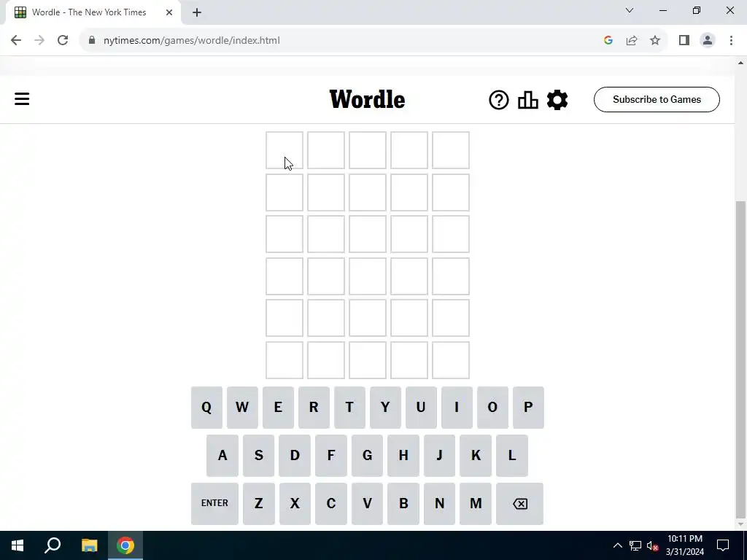Open a new browser tab

(x=197, y=12)
